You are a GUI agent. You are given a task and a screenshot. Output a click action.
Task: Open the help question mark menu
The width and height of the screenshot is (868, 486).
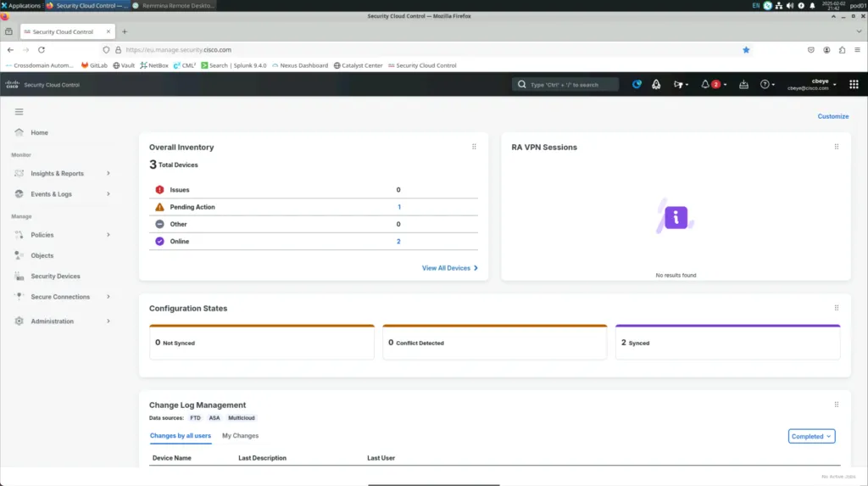[x=765, y=85]
